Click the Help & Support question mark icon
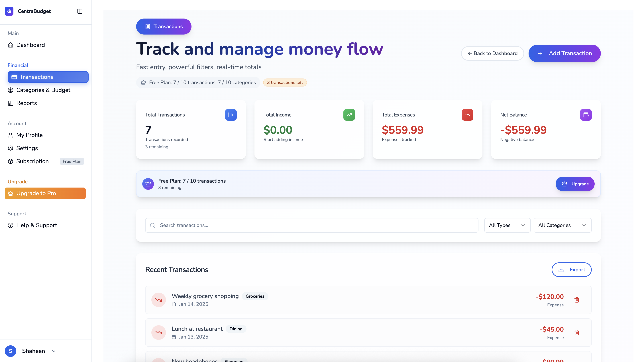The height and width of the screenshot is (362, 644). [x=11, y=225]
